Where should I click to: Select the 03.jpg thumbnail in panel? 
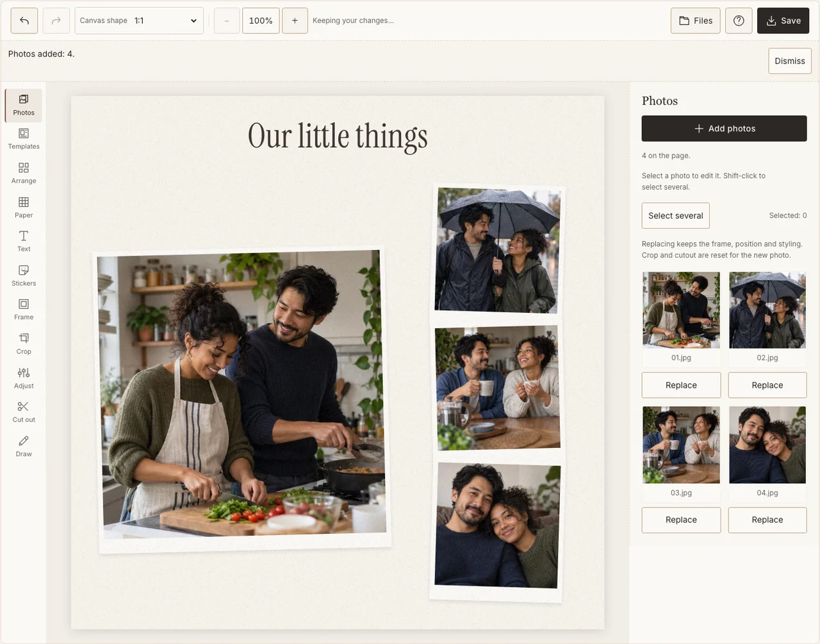681,445
